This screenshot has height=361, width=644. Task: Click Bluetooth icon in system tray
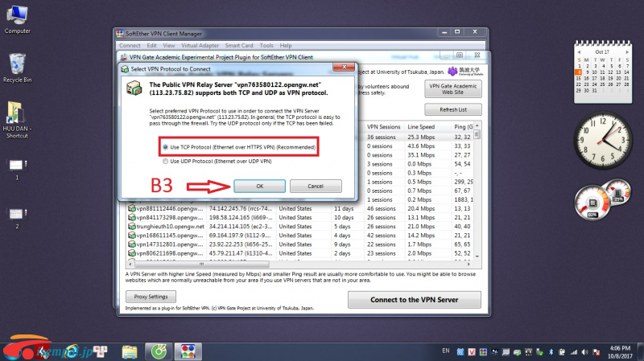[551, 352]
